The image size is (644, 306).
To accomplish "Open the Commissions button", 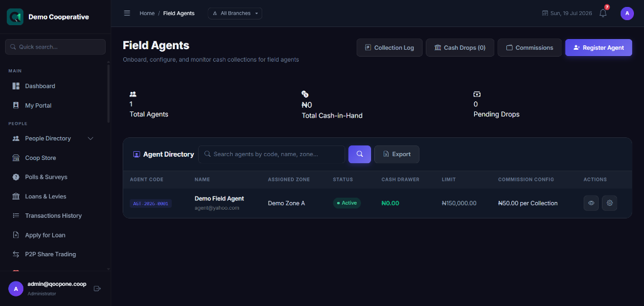I will (x=530, y=48).
